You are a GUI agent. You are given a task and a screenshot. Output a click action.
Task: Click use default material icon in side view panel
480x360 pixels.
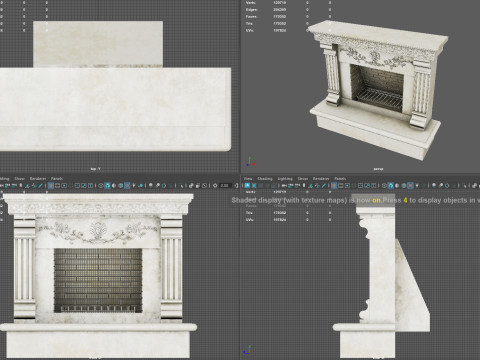tap(397, 185)
